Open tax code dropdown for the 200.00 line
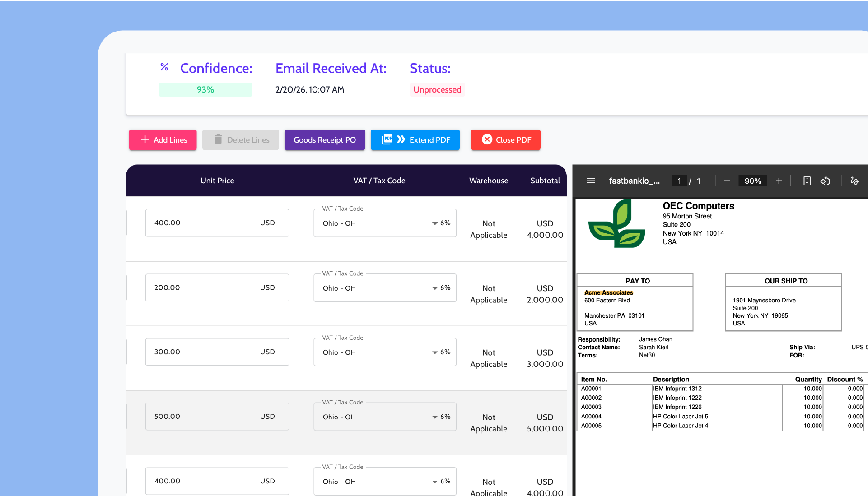 [x=434, y=288]
